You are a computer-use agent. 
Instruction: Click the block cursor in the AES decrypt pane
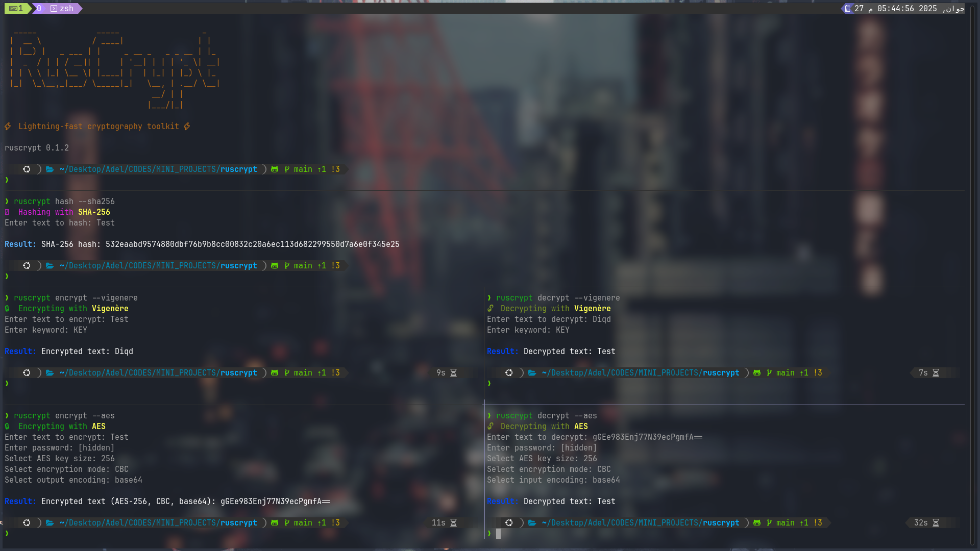(499, 533)
